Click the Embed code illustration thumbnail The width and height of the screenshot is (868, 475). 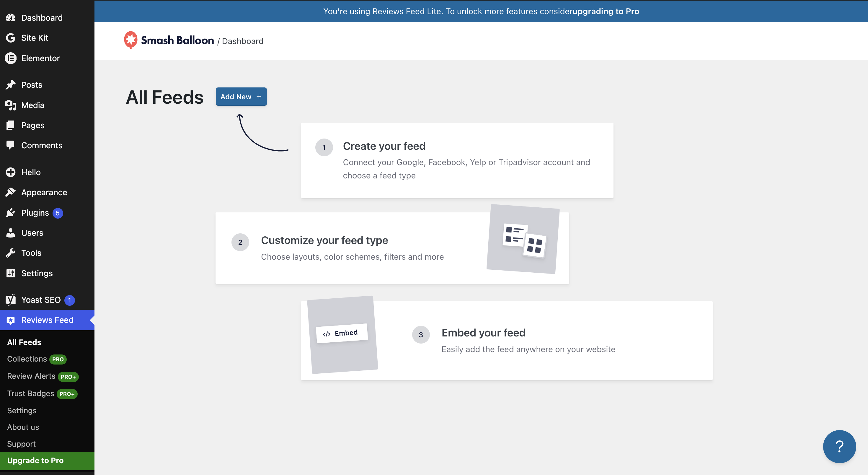(342, 335)
